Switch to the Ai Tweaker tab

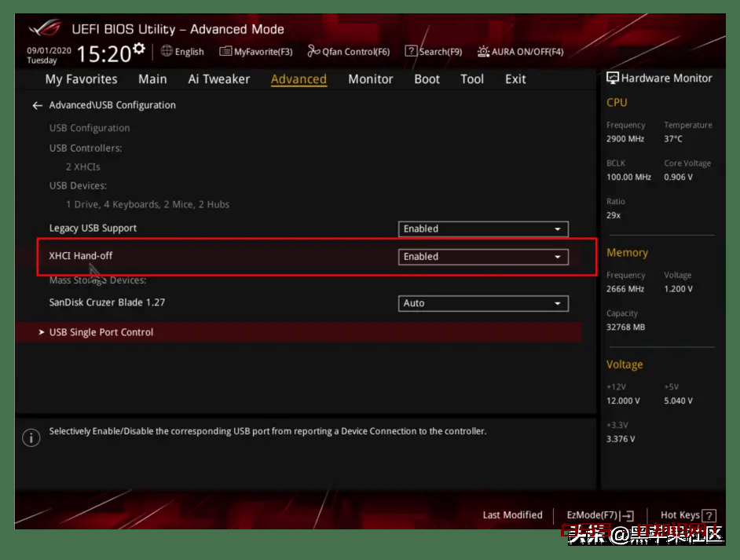[218, 79]
